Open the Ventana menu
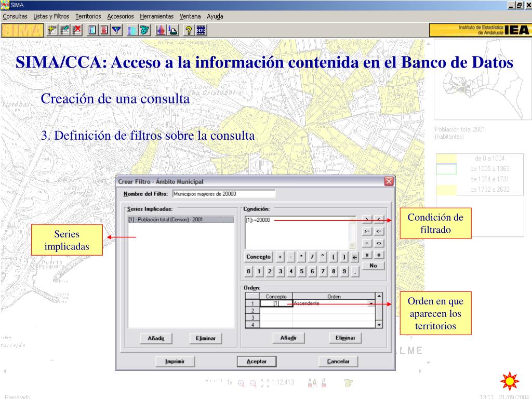This screenshot has width=532, height=399. 190,16
